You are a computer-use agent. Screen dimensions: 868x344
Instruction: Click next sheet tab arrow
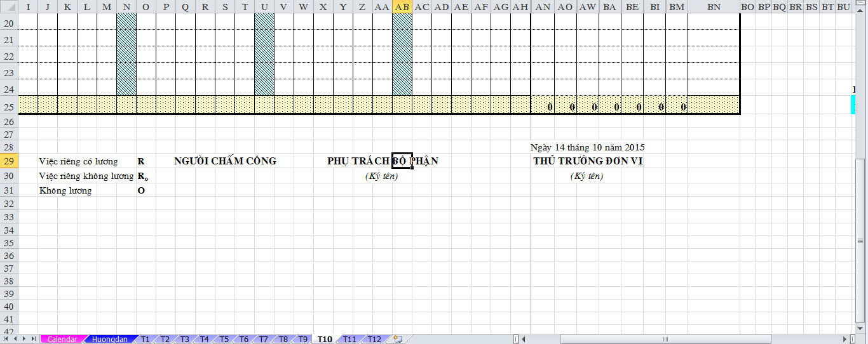click(24, 340)
